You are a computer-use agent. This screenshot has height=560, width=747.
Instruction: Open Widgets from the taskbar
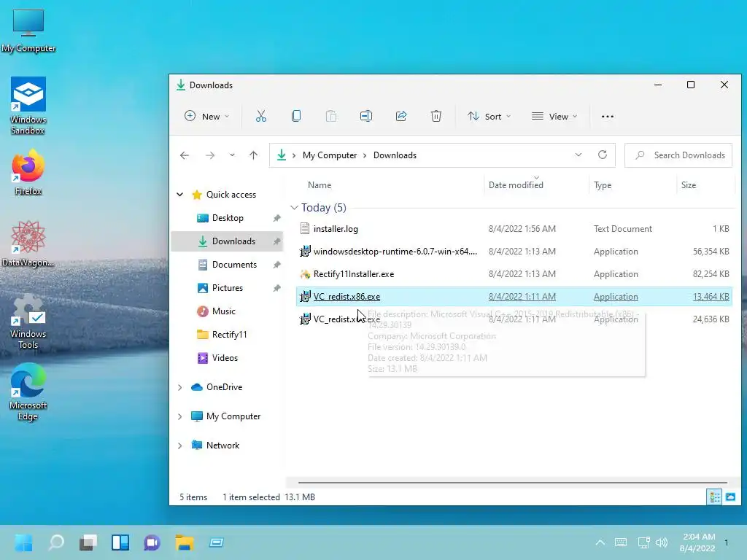tap(120, 542)
